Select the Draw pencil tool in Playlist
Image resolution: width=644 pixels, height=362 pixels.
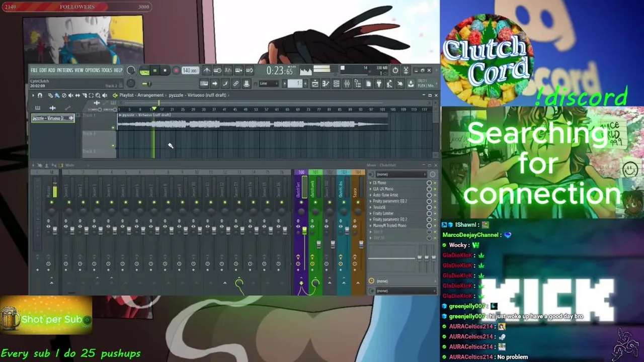click(x=50, y=96)
